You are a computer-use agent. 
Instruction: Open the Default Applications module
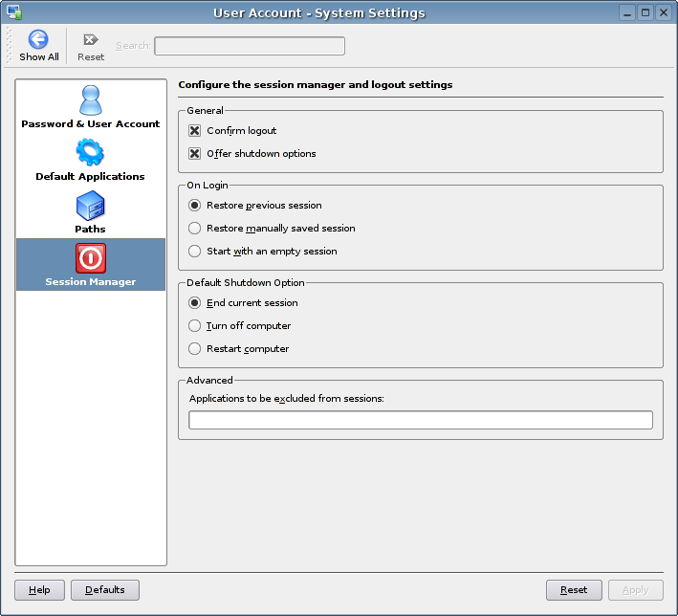[x=91, y=160]
